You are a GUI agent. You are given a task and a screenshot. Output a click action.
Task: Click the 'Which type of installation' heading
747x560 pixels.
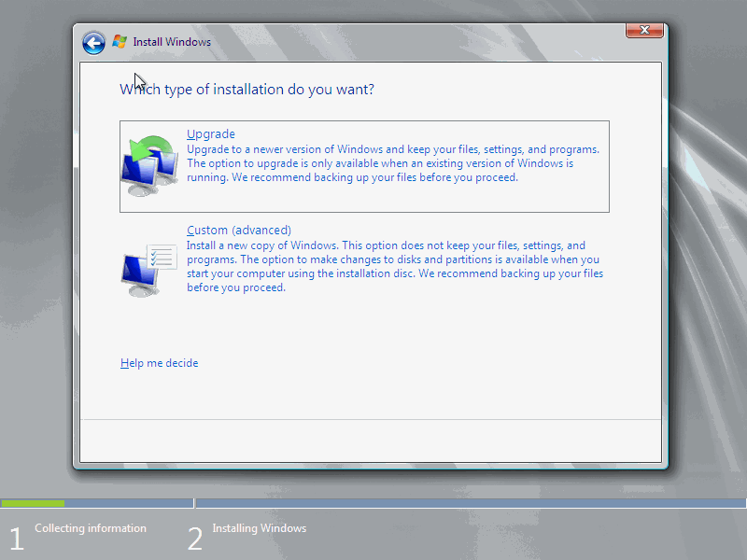pos(247,90)
